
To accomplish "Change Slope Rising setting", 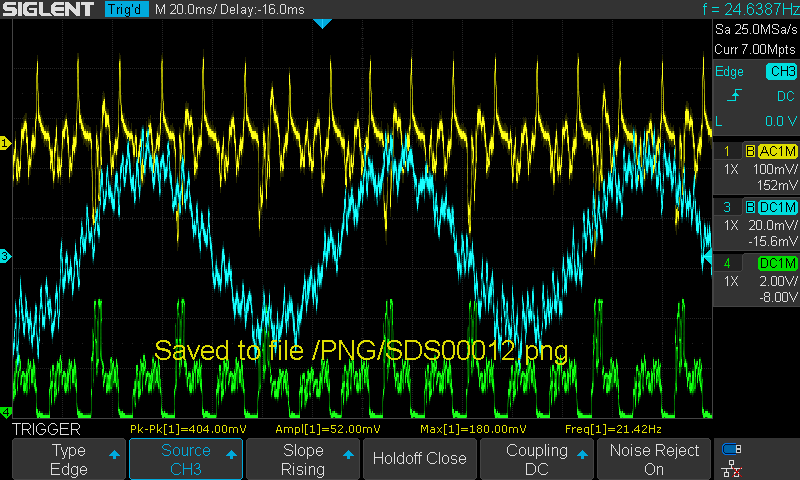I will [x=303, y=459].
